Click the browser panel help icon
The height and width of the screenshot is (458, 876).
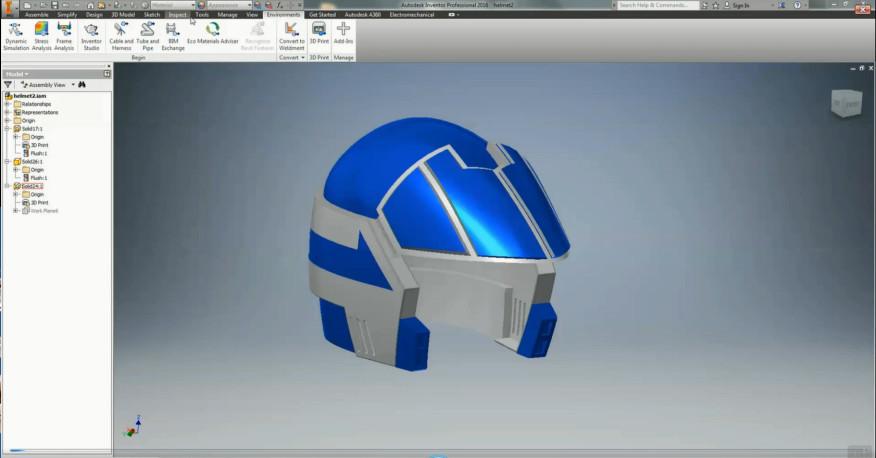point(107,74)
